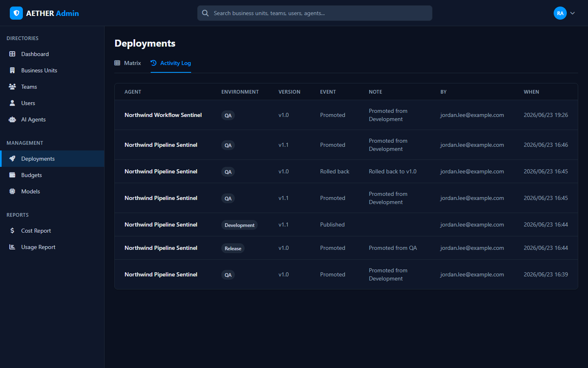
Task: Click the Release environment badge
Action: coord(233,248)
